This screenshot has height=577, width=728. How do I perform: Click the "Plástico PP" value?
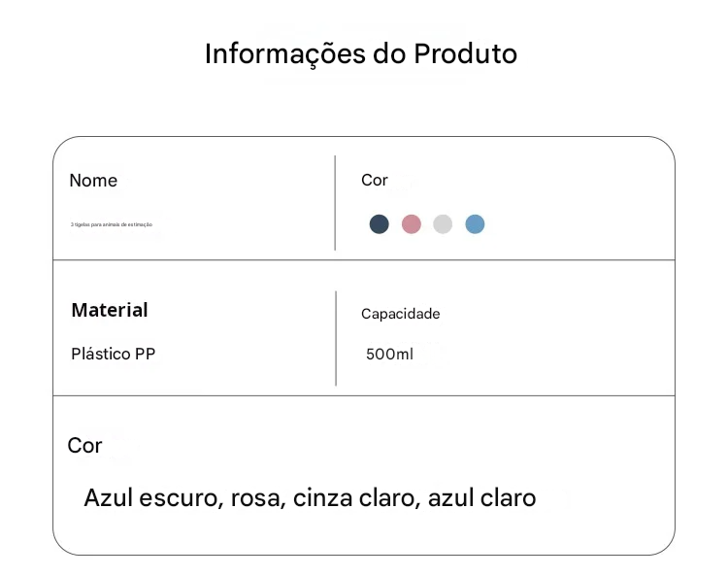point(113,354)
